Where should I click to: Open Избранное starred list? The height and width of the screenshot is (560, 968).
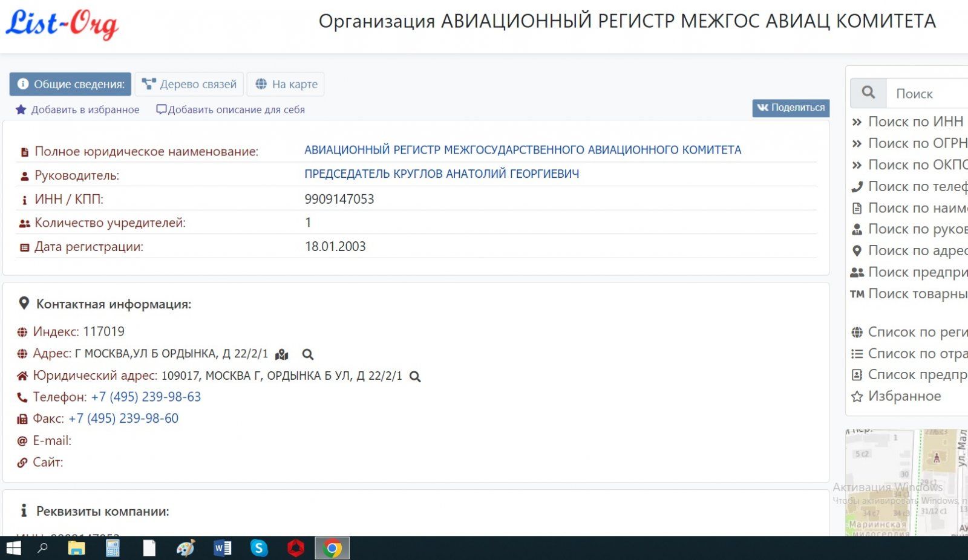[x=904, y=396]
